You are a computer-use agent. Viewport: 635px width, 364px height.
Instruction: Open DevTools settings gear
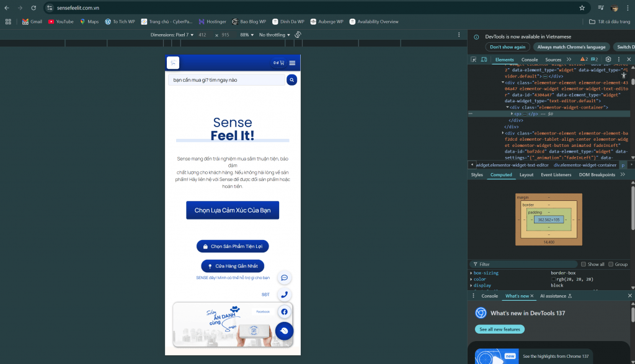point(608,59)
